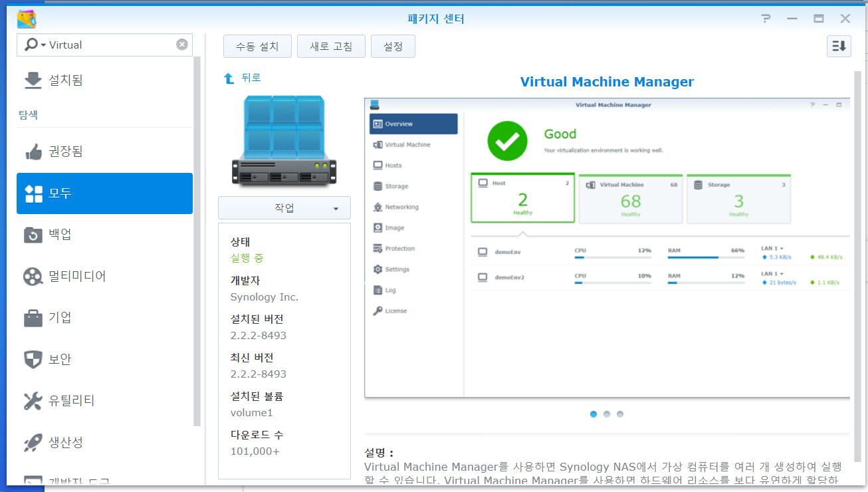Click the 실행 중 running status text
Image resolution: width=868 pixels, height=492 pixels.
(x=247, y=258)
